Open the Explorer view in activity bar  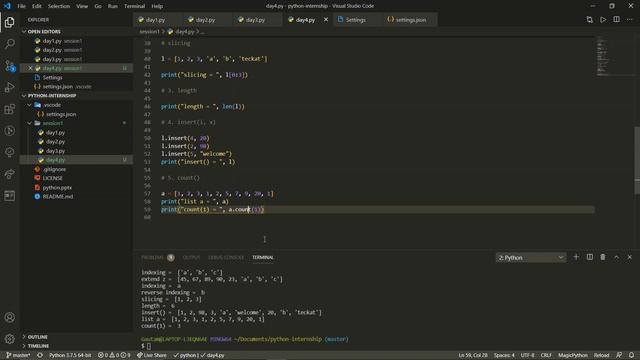pos(9,22)
